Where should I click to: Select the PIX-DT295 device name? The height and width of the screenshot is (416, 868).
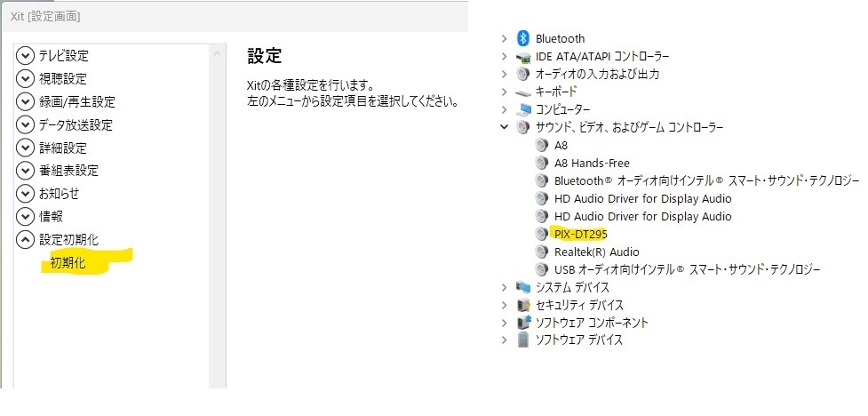tap(581, 234)
